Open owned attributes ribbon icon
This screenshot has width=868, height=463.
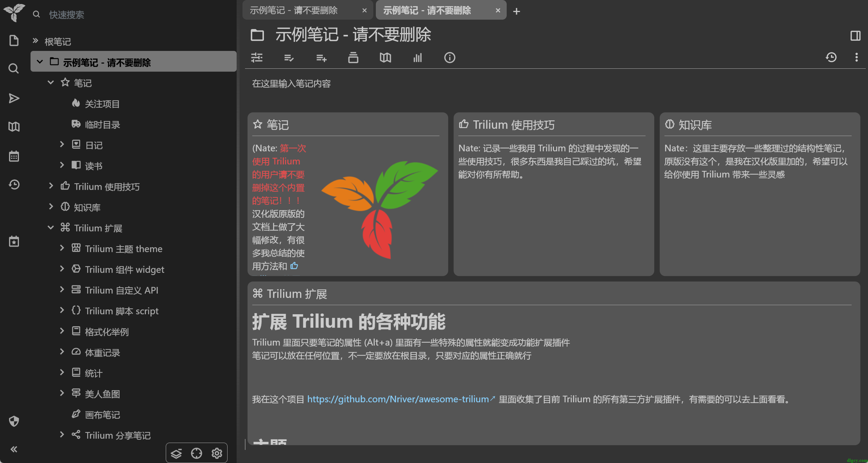tap(289, 57)
